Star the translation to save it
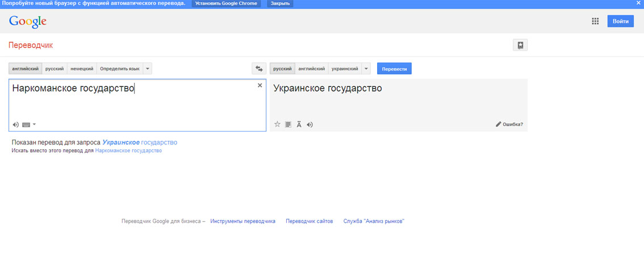The image size is (644, 266). pyautogui.click(x=277, y=124)
